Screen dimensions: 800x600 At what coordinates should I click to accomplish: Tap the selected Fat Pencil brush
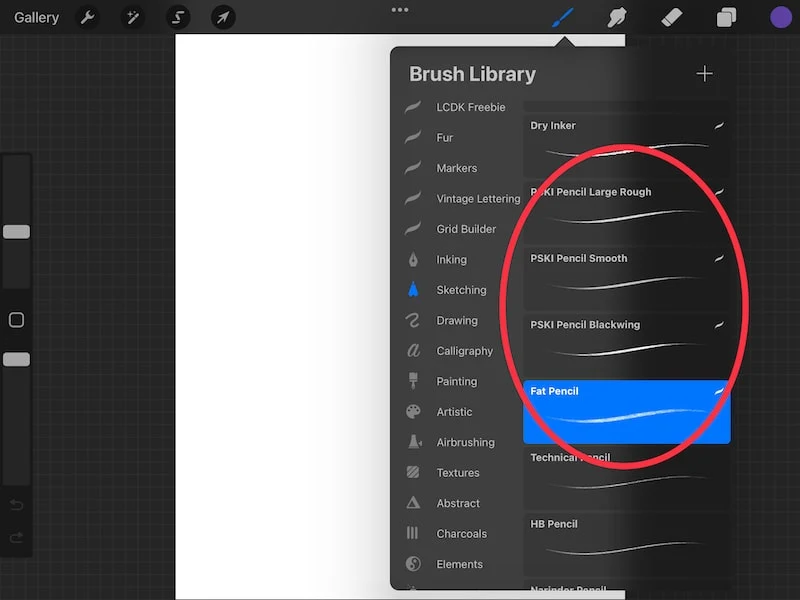tap(627, 412)
